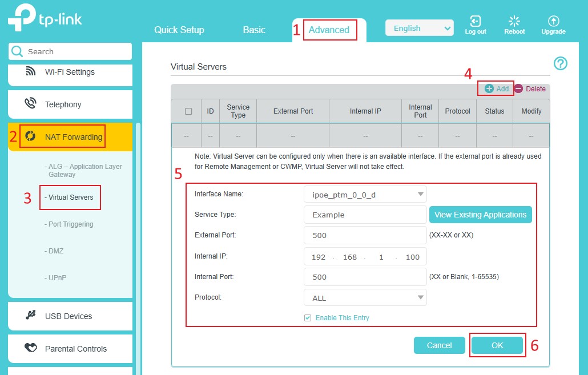This screenshot has height=375, width=588.
Task: Open the Protocol dropdown
Action: pos(365,297)
